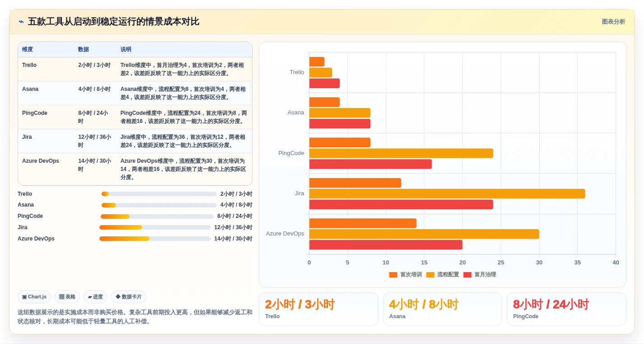Click the Jira label on the chart axis
The width and height of the screenshot is (644, 344).
click(299, 193)
